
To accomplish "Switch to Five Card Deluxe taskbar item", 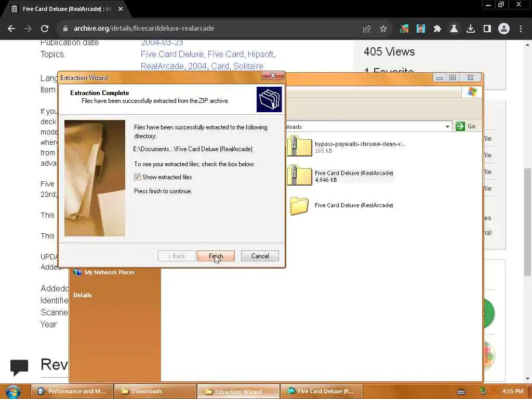I will click(321, 391).
